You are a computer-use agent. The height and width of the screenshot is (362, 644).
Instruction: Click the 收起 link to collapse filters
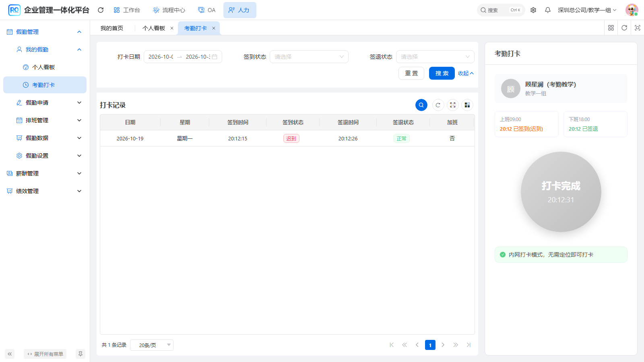[466, 73]
